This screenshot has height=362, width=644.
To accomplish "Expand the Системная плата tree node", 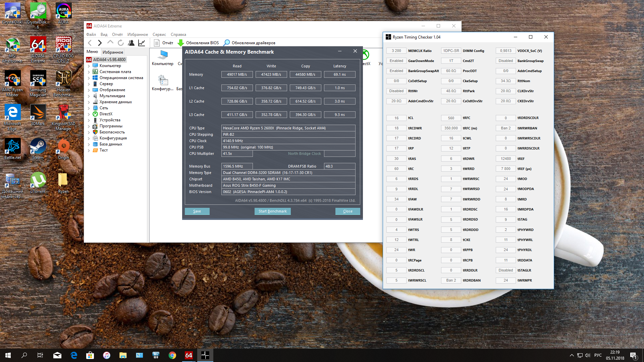I will pyautogui.click(x=89, y=72).
